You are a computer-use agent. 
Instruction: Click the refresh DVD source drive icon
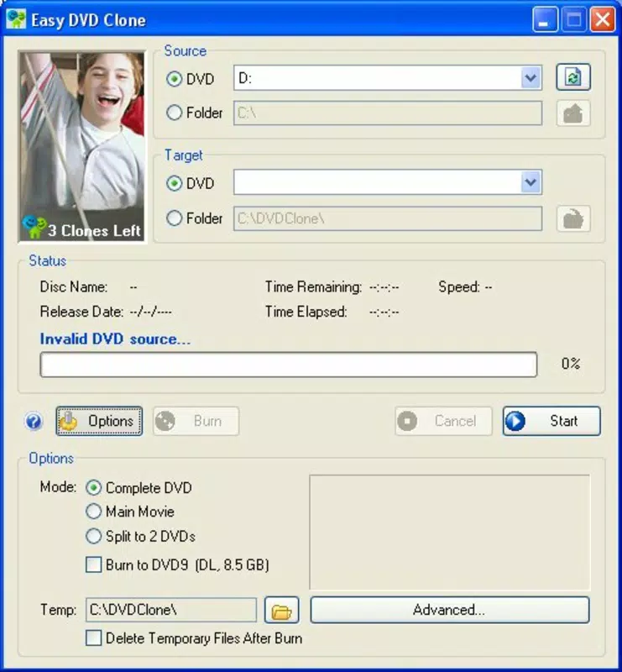(573, 77)
